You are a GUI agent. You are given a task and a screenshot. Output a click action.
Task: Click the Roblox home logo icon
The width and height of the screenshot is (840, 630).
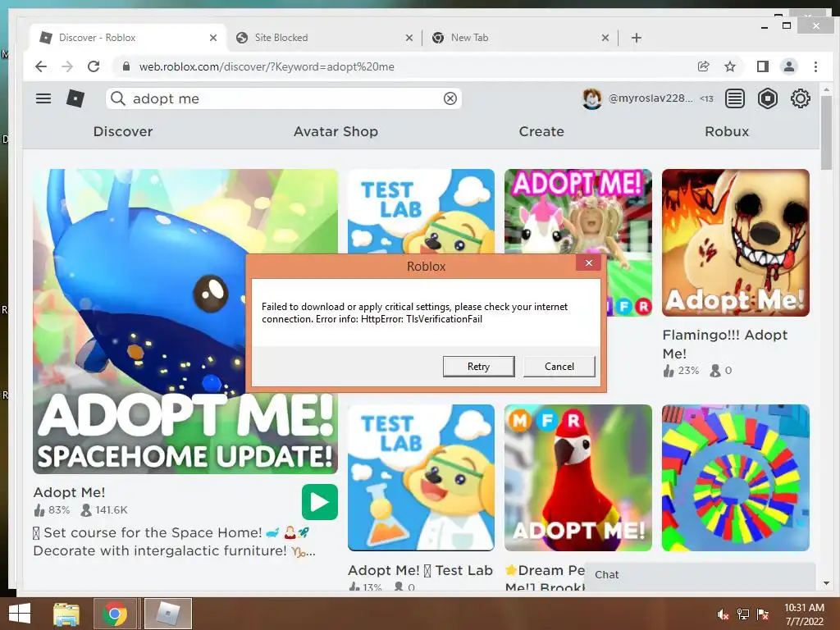click(75, 98)
